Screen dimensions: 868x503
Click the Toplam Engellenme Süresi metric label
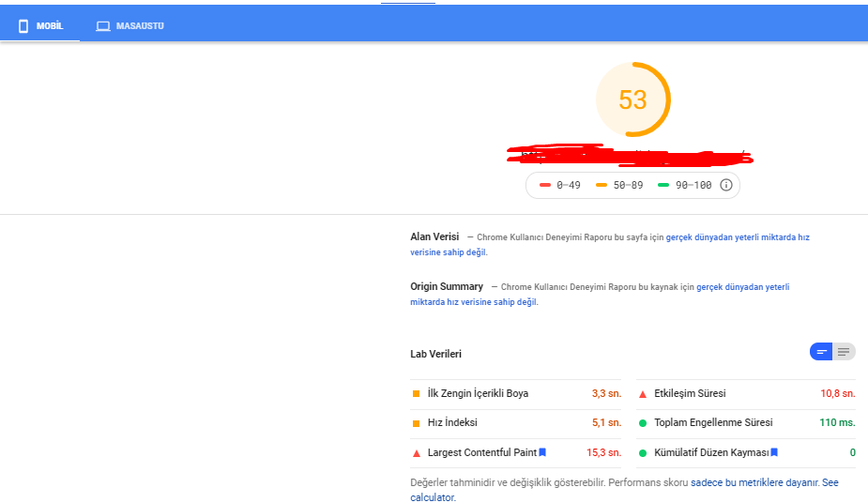713,422
